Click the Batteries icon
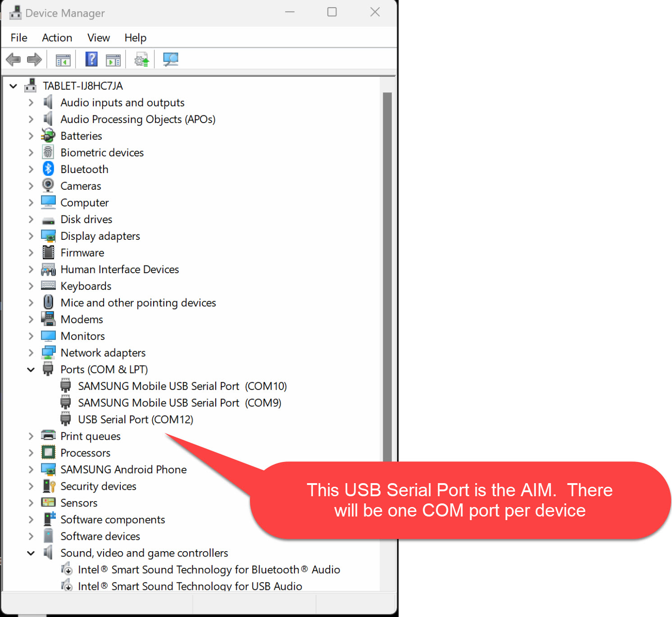672x617 pixels. click(x=48, y=135)
